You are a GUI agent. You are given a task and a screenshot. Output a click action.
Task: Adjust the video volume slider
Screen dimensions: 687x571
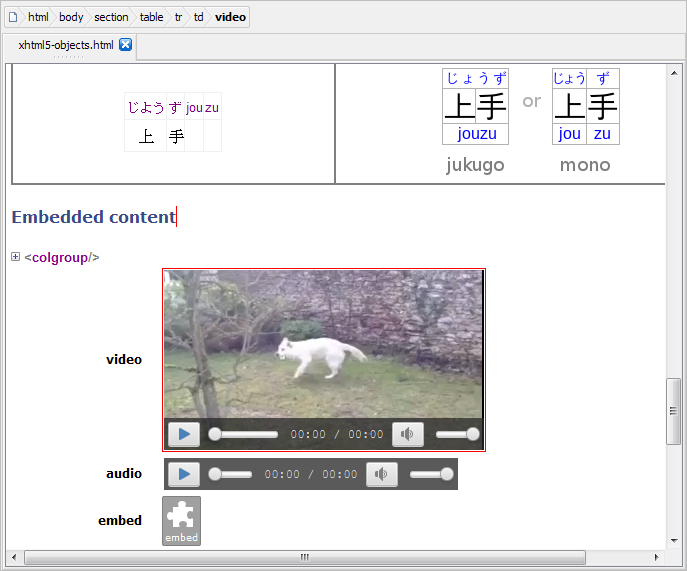[x=457, y=434]
